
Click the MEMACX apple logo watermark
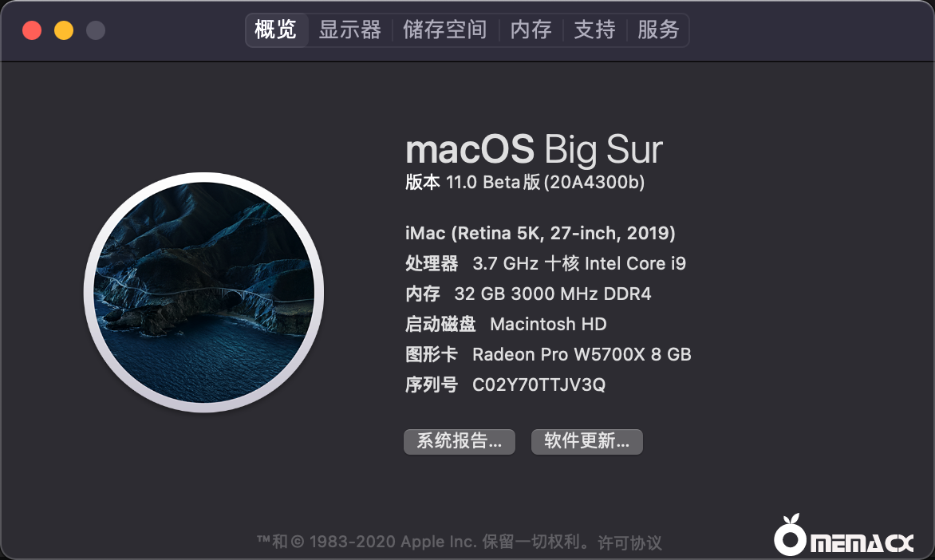point(843,535)
